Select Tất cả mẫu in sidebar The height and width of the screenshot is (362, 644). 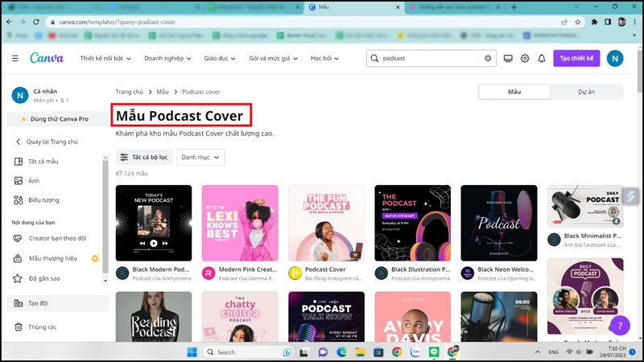coord(43,162)
